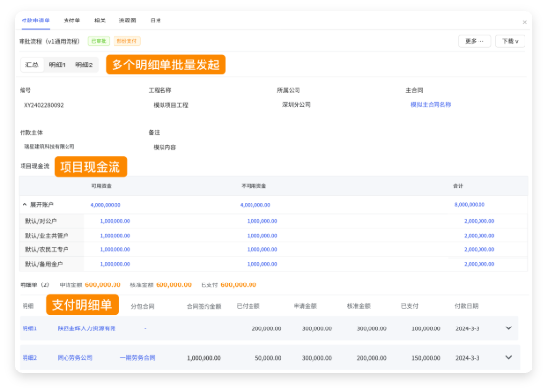Click the 同心劳务公司 payee link
548x392 pixels.
point(74,358)
